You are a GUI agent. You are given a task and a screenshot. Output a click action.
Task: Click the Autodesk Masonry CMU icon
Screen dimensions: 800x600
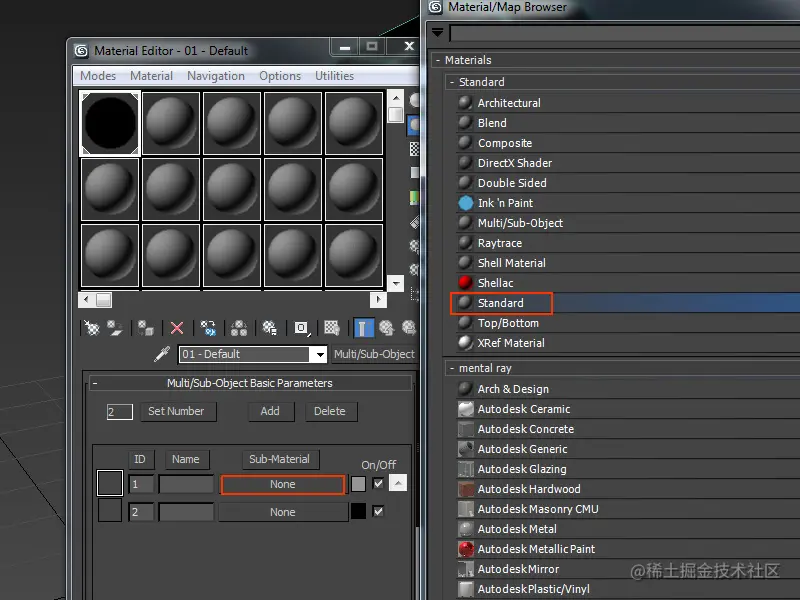pyautogui.click(x=465, y=509)
